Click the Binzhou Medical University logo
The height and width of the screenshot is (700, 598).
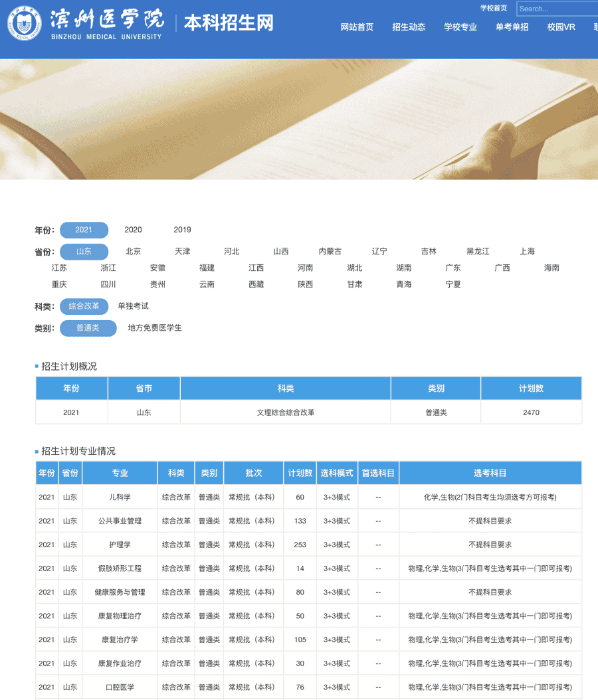click(85, 24)
